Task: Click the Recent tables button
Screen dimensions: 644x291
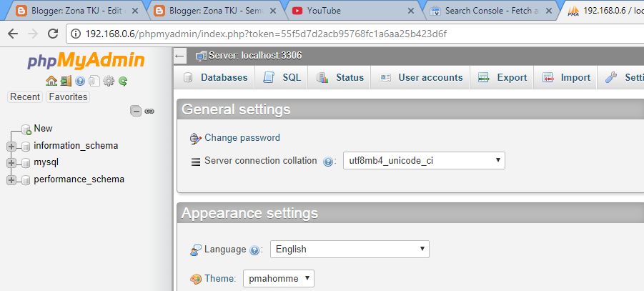Action: click(25, 97)
